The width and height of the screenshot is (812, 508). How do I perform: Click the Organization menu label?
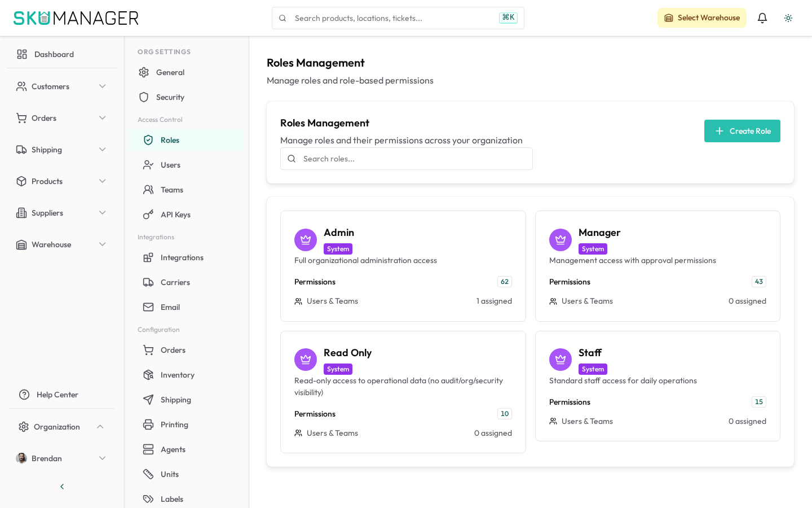coord(57,427)
